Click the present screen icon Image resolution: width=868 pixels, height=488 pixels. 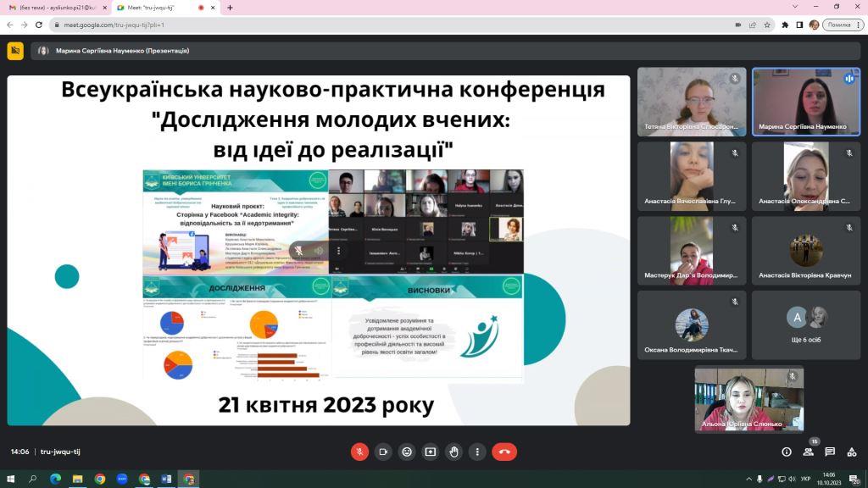point(431,452)
